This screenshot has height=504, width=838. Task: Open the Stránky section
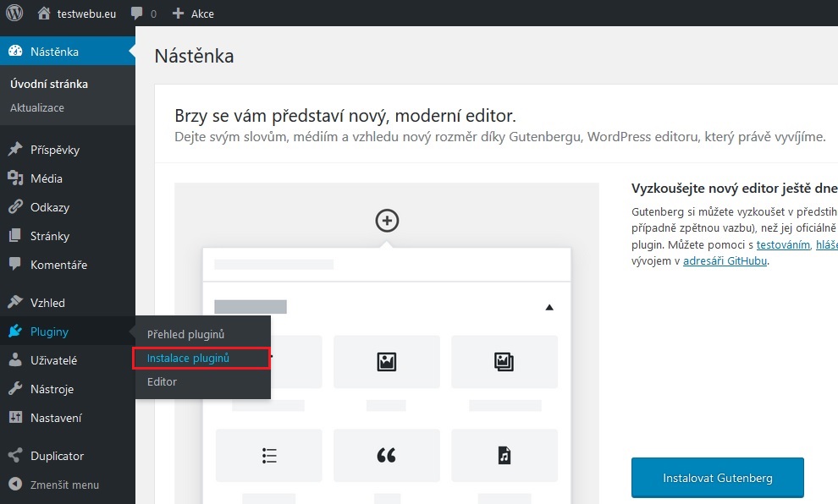click(49, 236)
